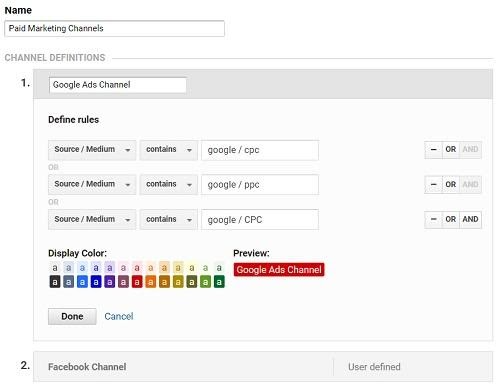Click the Done button
The image size is (500, 389).
pyautogui.click(x=72, y=316)
